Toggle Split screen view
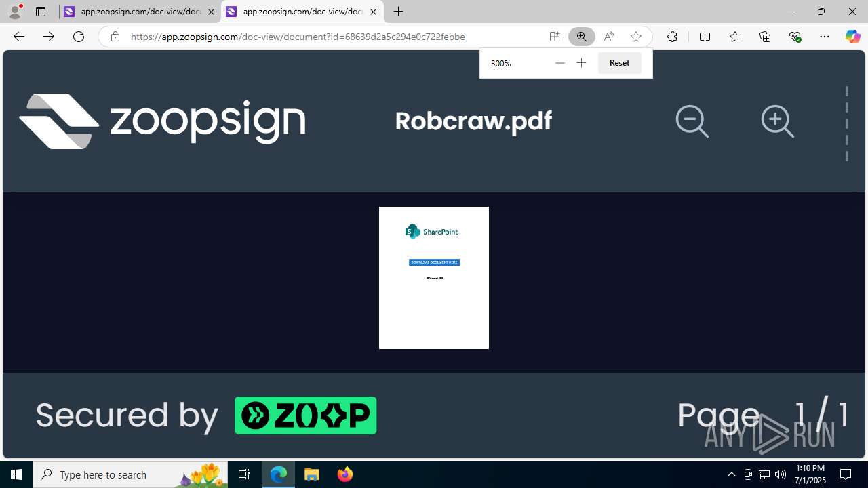The image size is (868, 488). [x=705, y=37]
